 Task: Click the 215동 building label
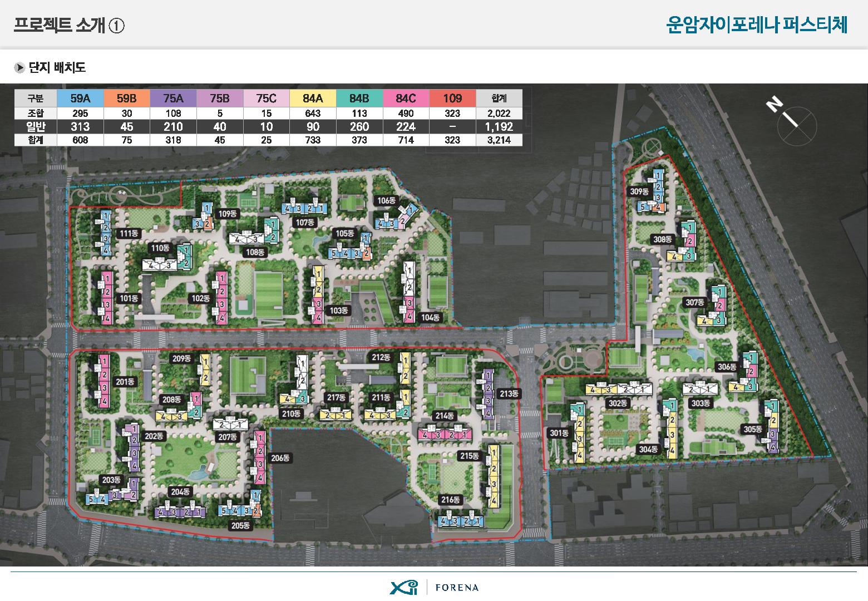click(470, 456)
